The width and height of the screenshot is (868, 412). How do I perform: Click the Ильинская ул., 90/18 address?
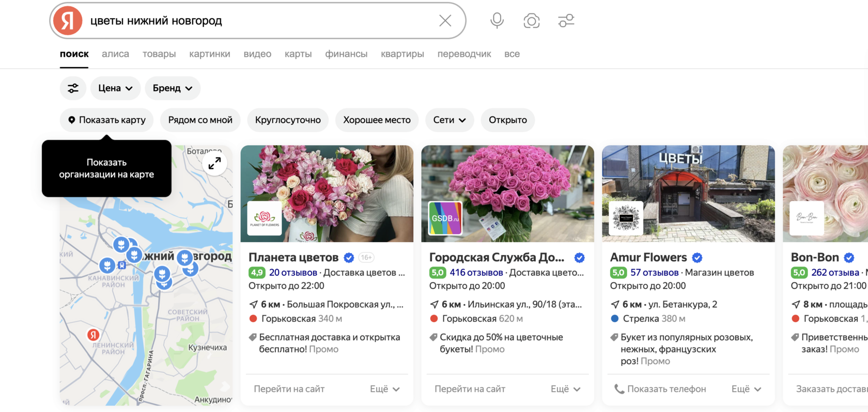[525, 305]
